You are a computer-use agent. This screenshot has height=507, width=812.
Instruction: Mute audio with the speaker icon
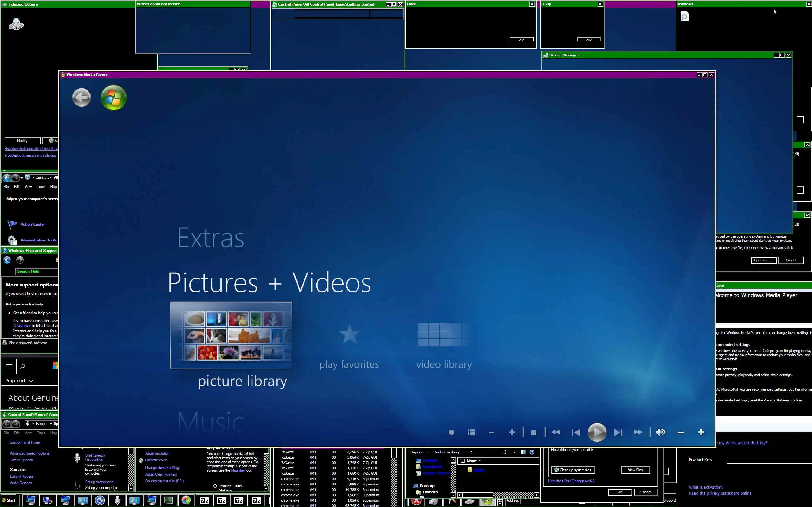[660, 432]
